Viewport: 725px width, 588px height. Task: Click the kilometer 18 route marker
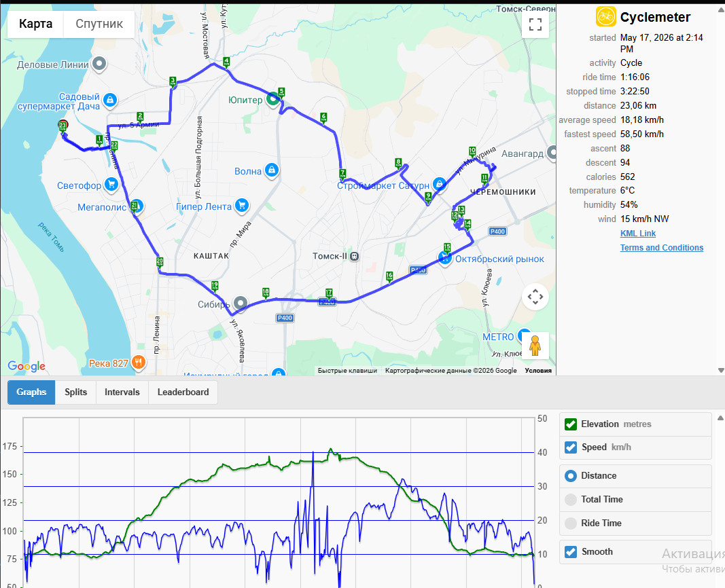pos(266,293)
